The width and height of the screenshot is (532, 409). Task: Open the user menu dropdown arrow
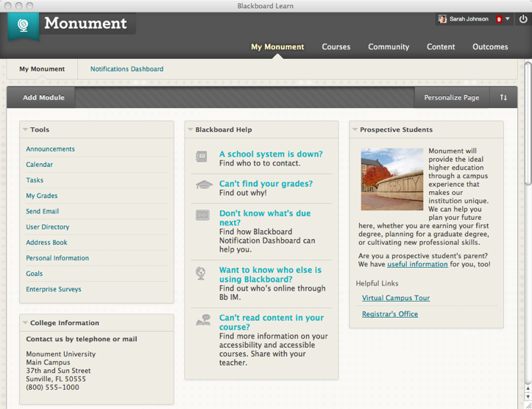tap(508, 19)
